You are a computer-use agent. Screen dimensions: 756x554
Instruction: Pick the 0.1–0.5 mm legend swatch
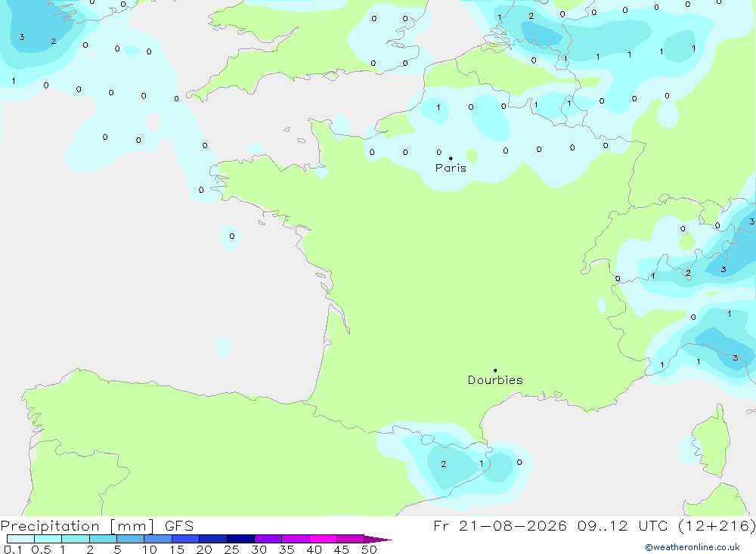(x=20, y=539)
